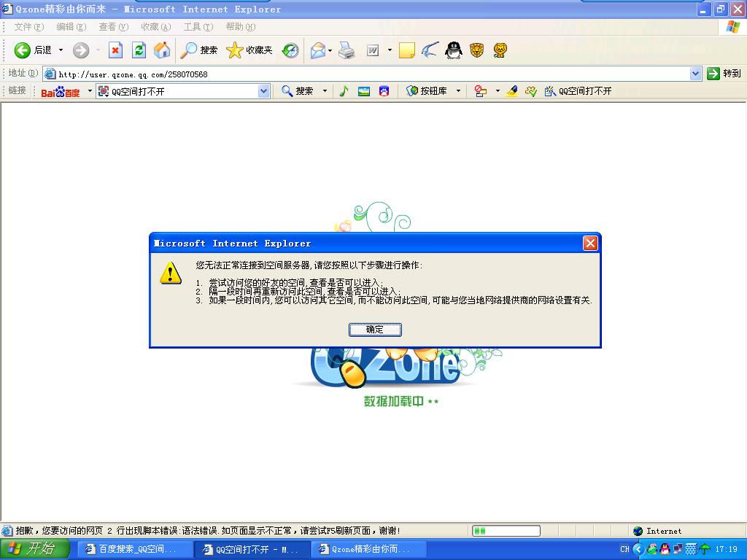Click the Baidu logo in toolbar
Screen dimensions: 747x560
(61, 91)
